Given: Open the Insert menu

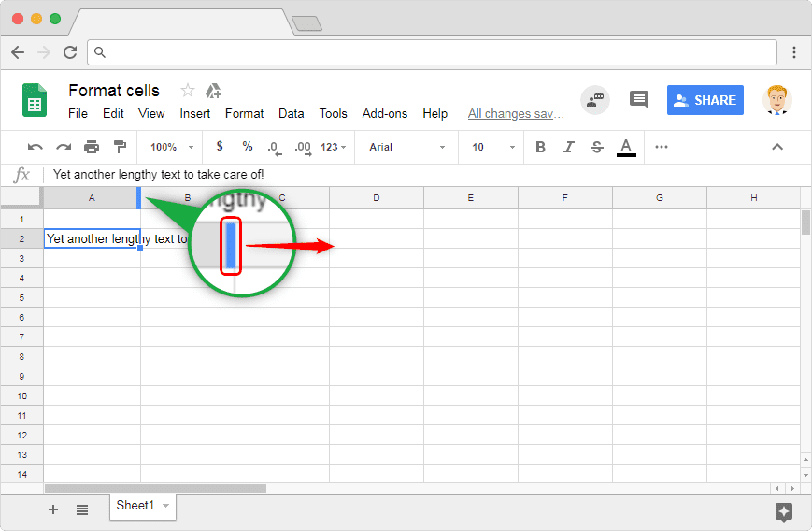Looking at the screenshot, I should pyautogui.click(x=194, y=113).
